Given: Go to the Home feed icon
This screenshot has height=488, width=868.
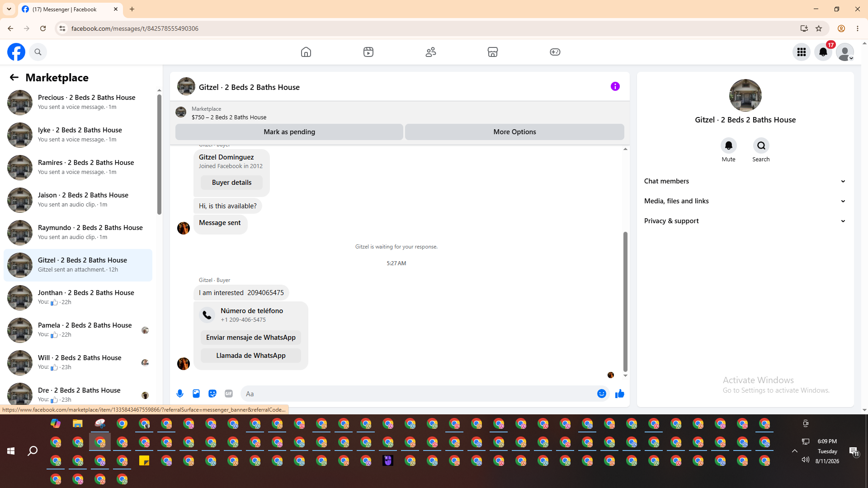Looking at the screenshot, I should [x=306, y=52].
